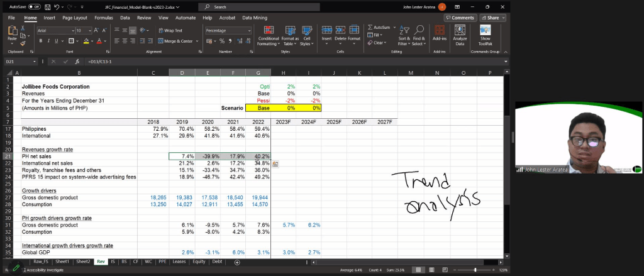Screen dimensions: 644x276
Task: Apply Percent Style to selection
Action: [x=222, y=41]
